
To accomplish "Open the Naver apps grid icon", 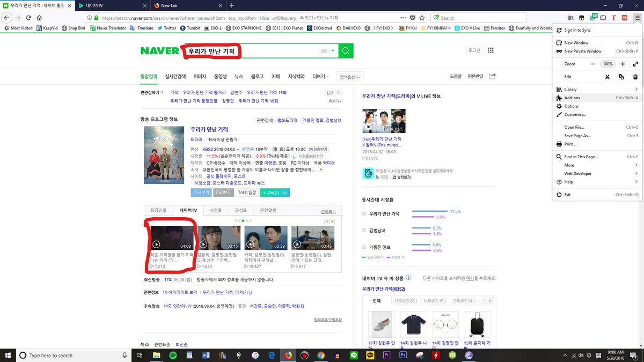I will click(491, 50).
